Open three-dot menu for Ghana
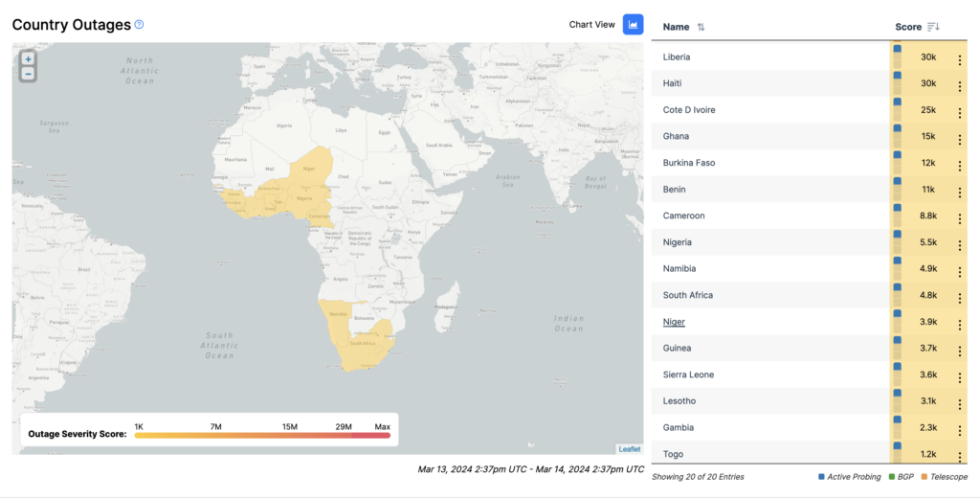980x499 pixels. 959,140
